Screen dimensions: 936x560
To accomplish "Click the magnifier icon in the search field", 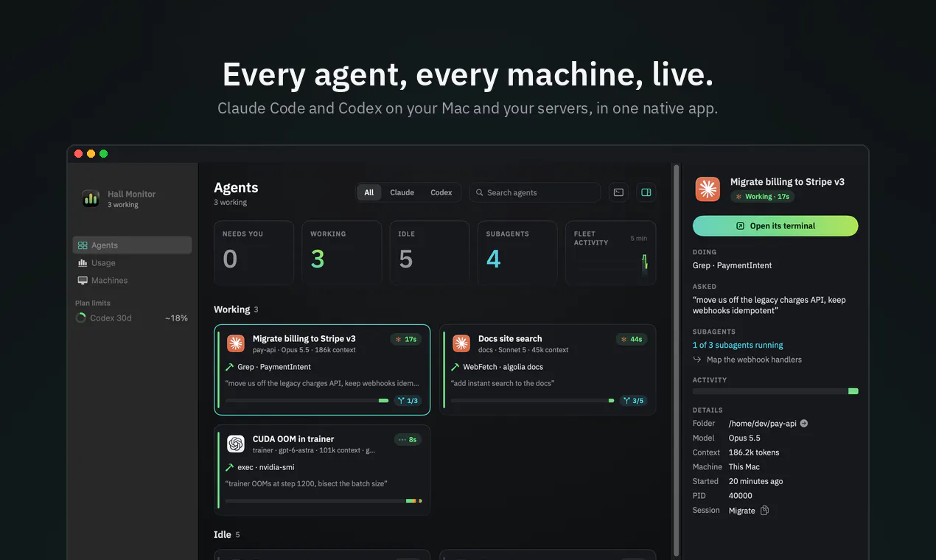I will (x=480, y=193).
